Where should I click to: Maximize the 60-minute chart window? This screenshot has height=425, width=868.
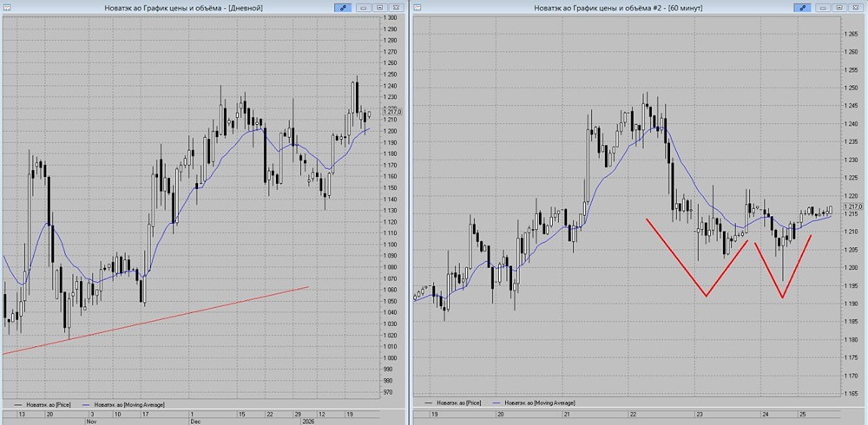click(839, 8)
